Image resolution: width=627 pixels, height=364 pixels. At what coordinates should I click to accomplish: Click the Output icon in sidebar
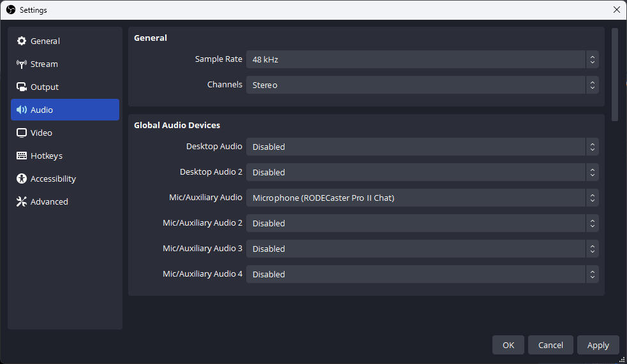(x=22, y=87)
